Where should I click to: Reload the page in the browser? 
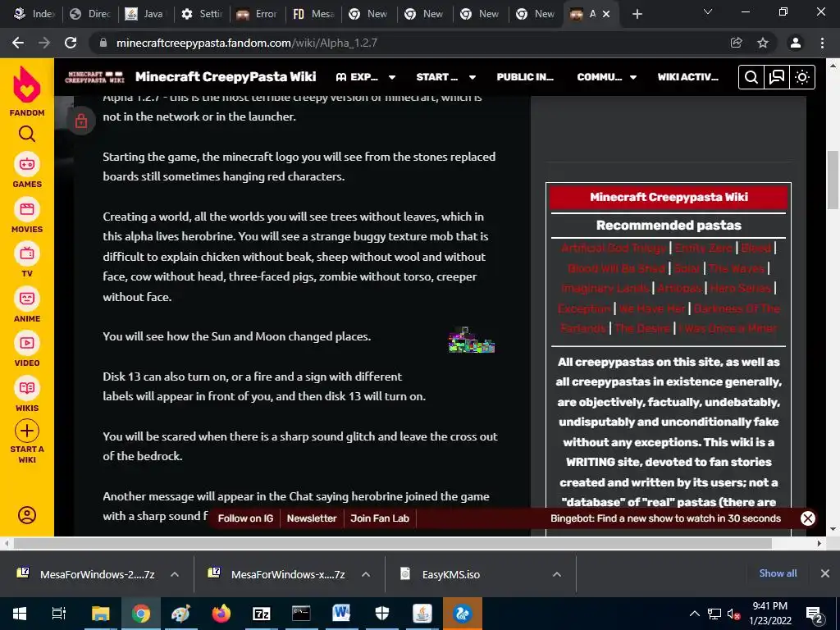[x=71, y=43]
